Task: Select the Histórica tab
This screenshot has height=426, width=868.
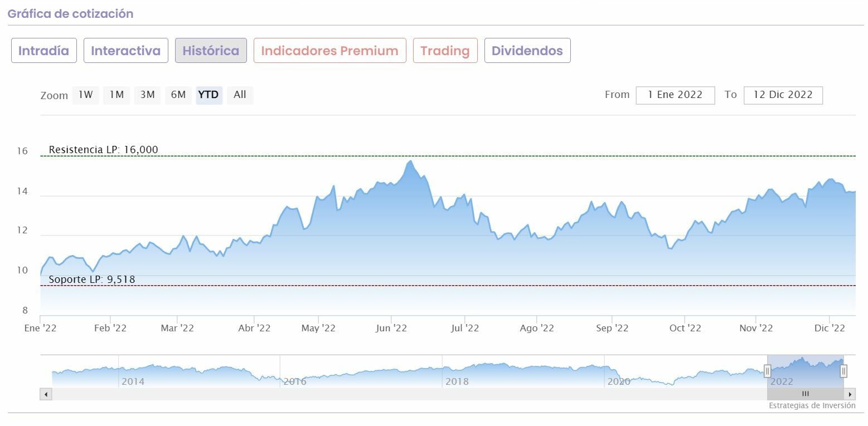Action: [211, 51]
